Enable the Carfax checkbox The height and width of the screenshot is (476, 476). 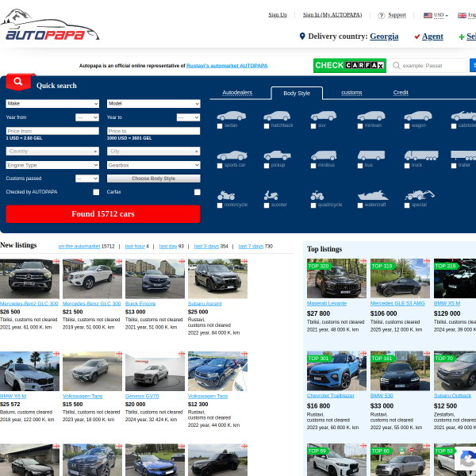pyautogui.click(x=198, y=192)
